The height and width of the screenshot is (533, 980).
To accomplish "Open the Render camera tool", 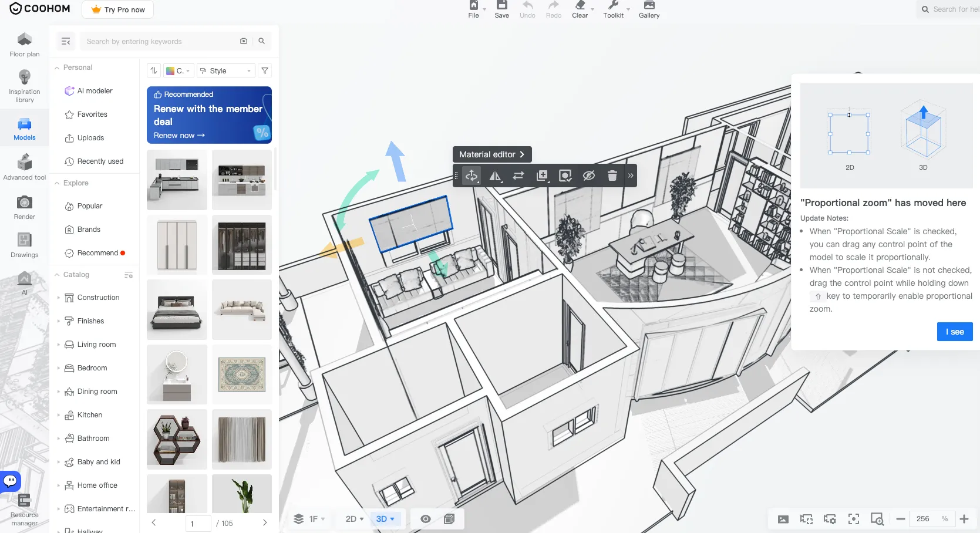I will 25,208.
